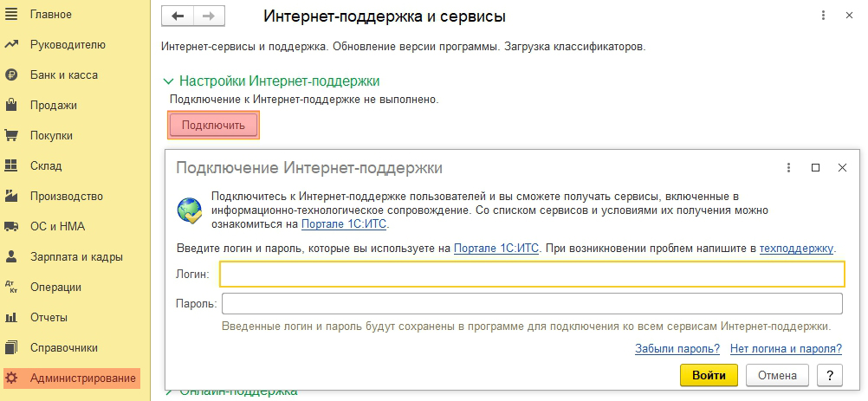Open the Производство section
The height and width of the screenshot is (401, 868).
[67, 197]
